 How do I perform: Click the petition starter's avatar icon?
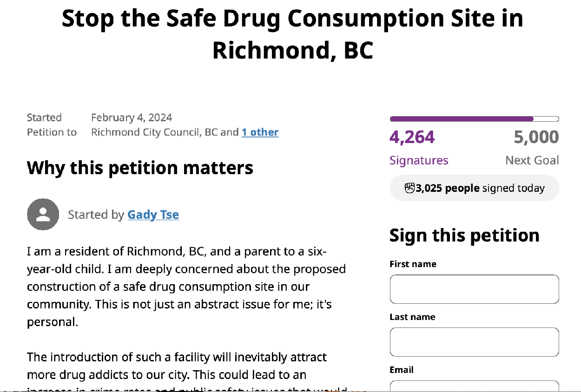point(43,215)
